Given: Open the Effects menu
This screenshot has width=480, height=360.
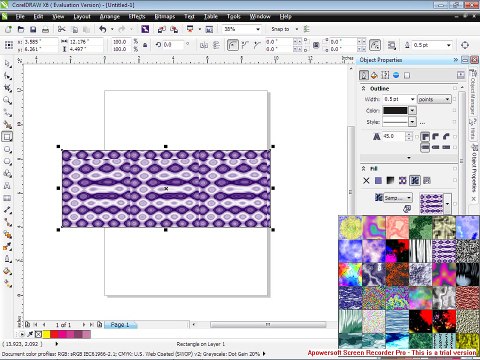Looking at the screenshot, I should coord(137,16).
